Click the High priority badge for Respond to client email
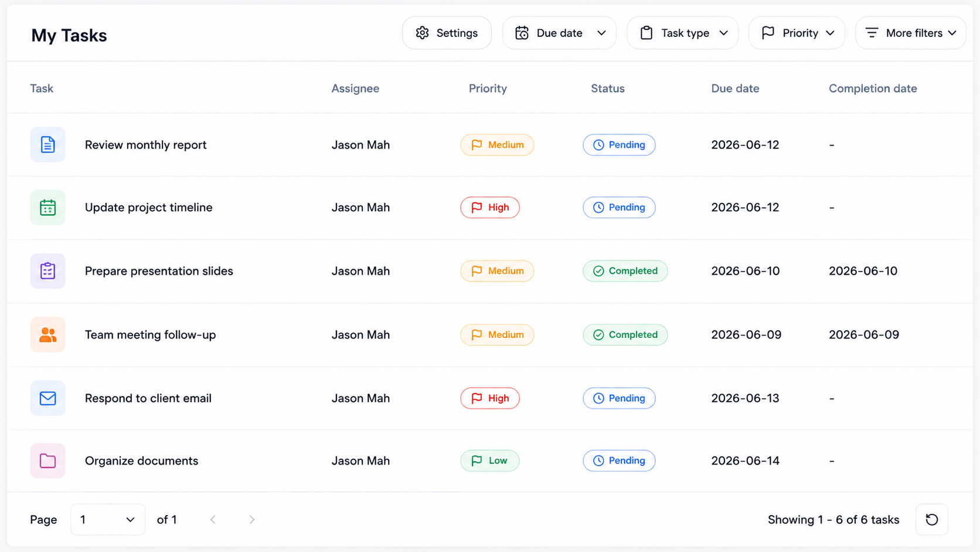Viewport: 980px width, 552px height. coord(490,398)
